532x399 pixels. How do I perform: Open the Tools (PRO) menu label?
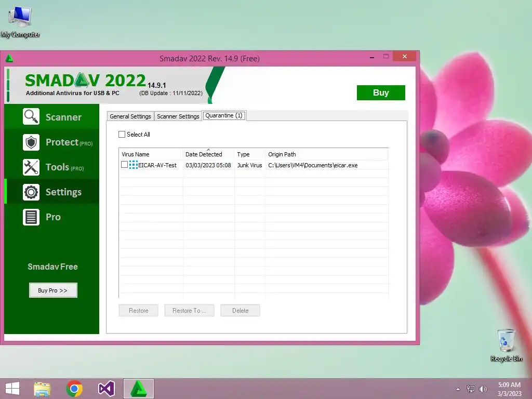64,167
